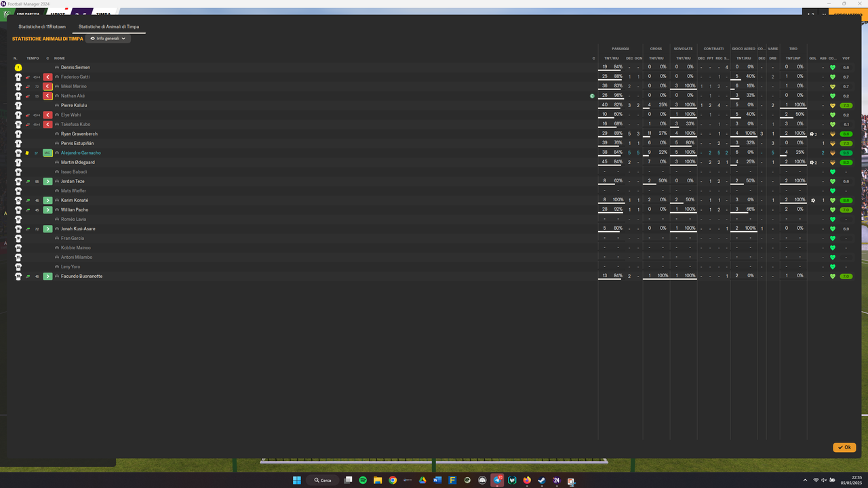Click goal ball icon in Karim Konaté row

pyautogui.click(x=812, y=201)
